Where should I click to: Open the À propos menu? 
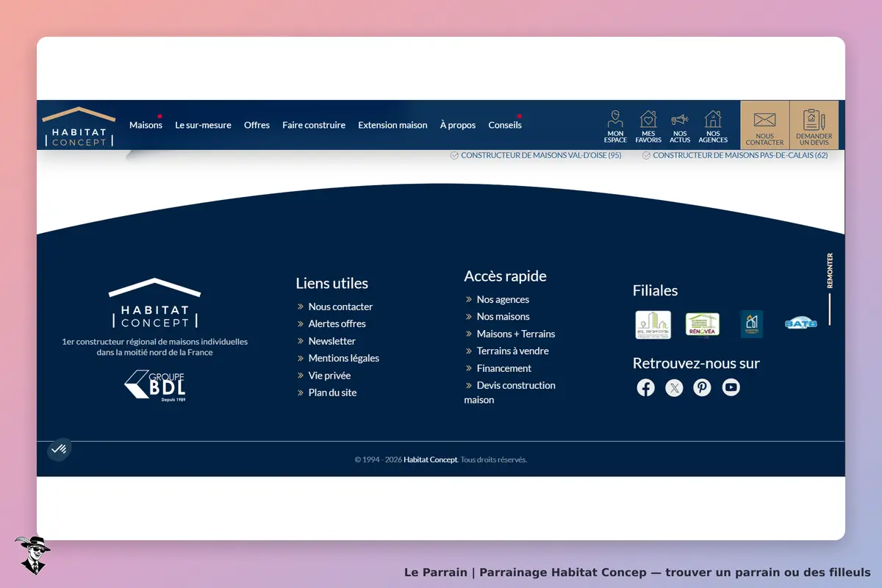tap(458, 125)
